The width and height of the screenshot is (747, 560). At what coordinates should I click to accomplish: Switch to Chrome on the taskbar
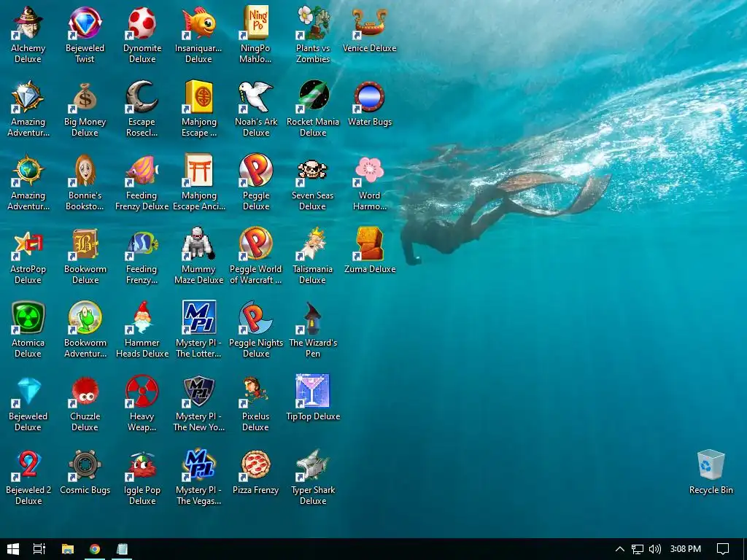click(95, 549)
